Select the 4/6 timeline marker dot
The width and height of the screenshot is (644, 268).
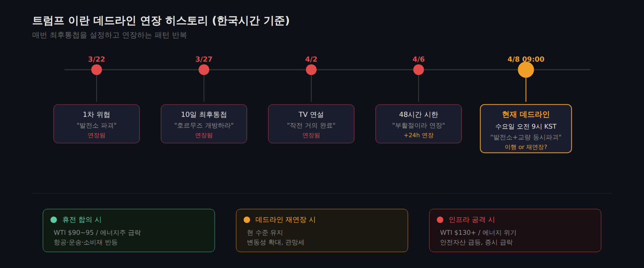pyautogui.click(x=419, y=70)
